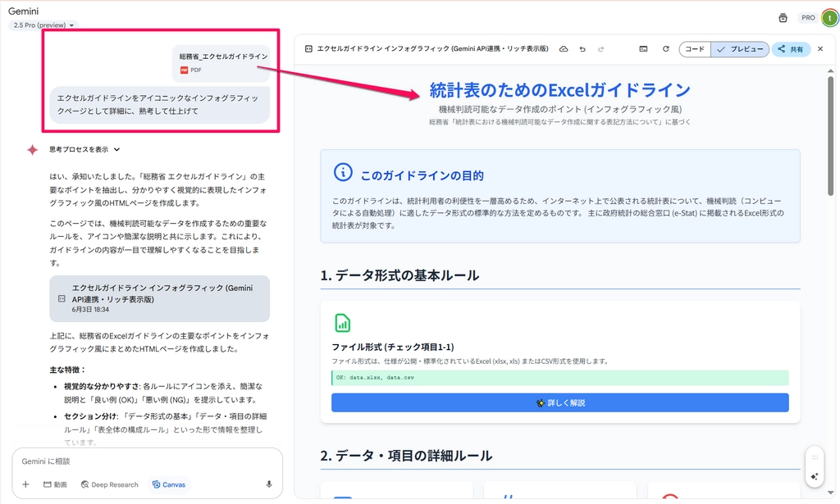Close the canvas panel with X
The image size is (840, 504).
point(820,48)
